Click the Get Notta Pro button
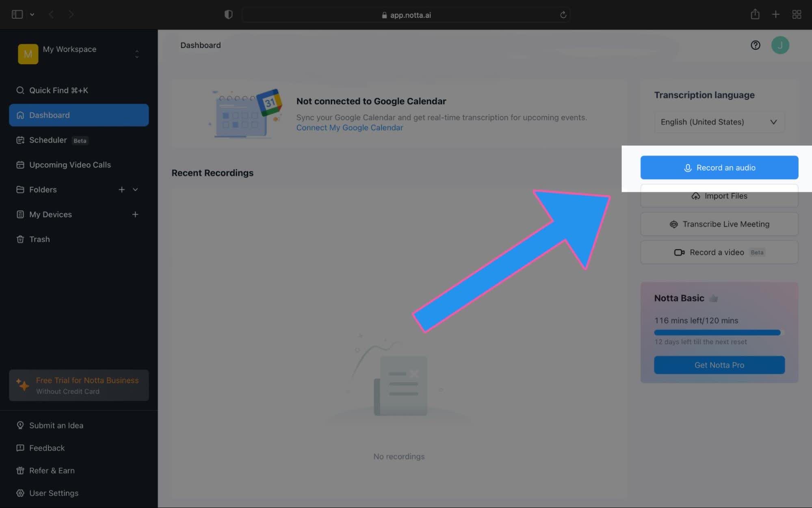 click(x=719, y=365)
